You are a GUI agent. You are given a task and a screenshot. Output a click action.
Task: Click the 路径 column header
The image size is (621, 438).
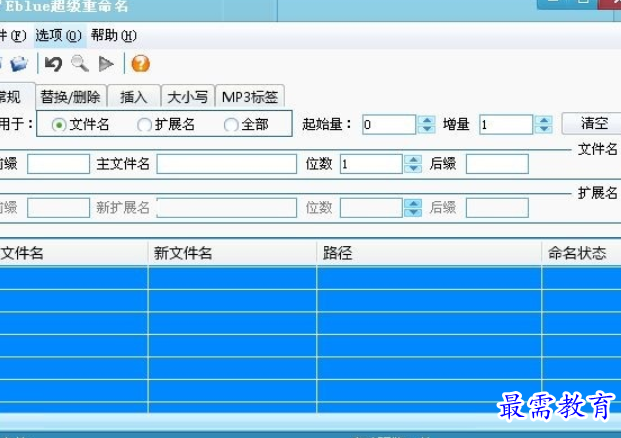click(x=429, y=253)
